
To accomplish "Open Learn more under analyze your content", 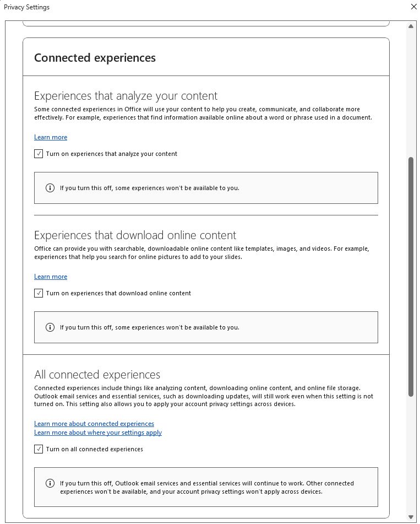I will (x=51, y=137).
